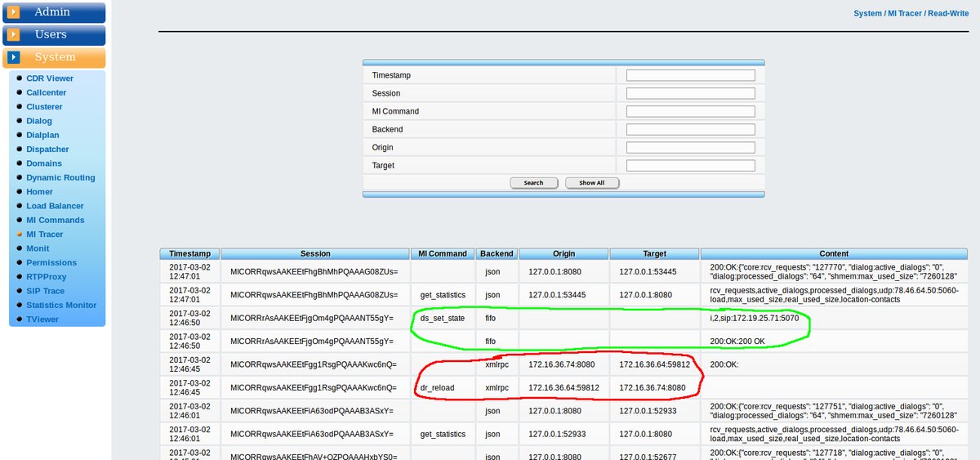
Task: Click the System section arrow icon
Action: pos(14,58)
